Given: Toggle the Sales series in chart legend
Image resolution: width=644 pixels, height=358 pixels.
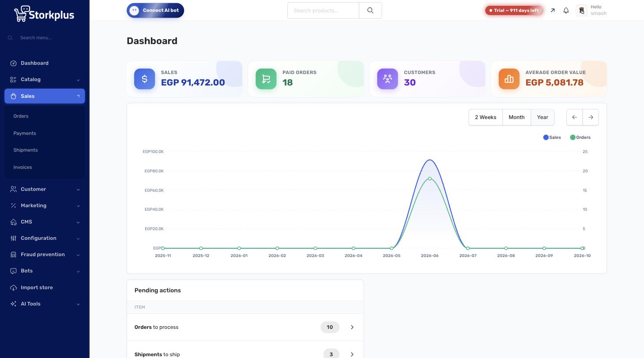Looking at the screenshot, I should point(552,138).
